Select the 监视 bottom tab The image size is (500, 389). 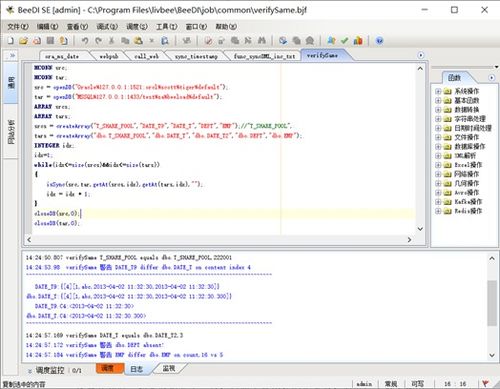coord(169,368)
